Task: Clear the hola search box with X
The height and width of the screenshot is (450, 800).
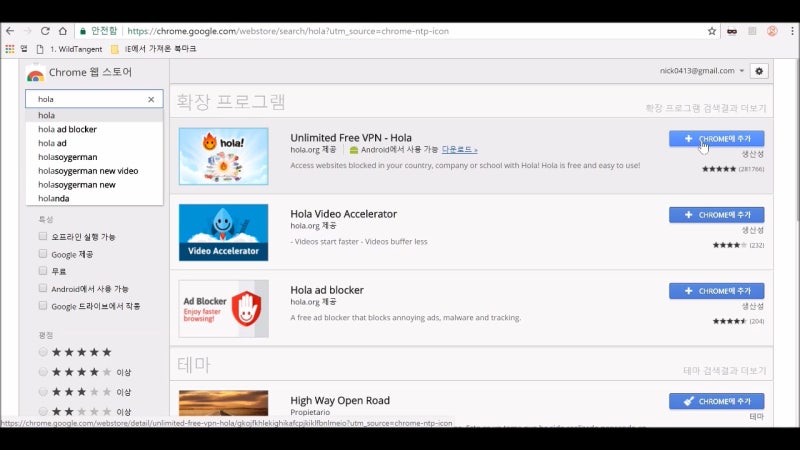Action: click(x=151, y=99)
